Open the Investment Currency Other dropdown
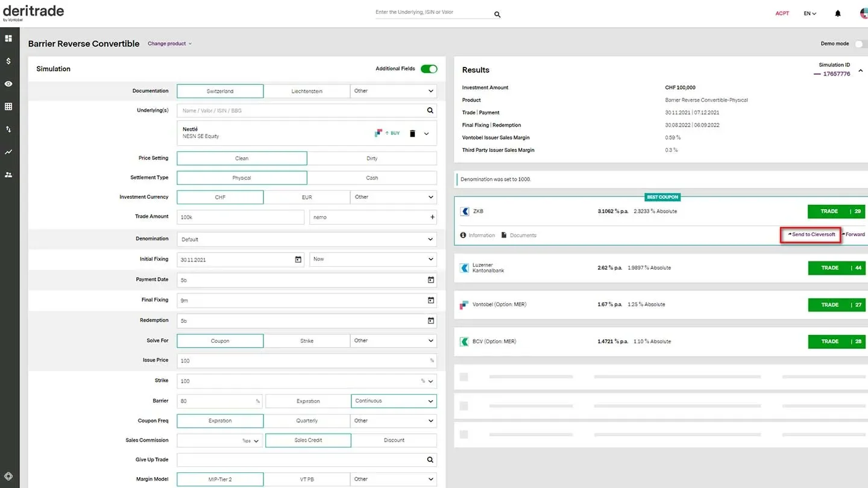 [x=394, y=197]
